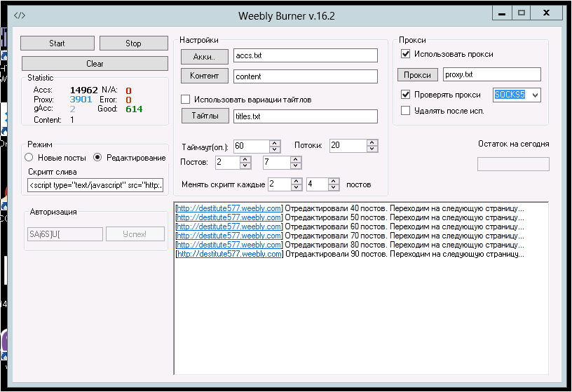
Task: Decrease Менять скрипт minimum 2 with down arrow
Action: [x=297, y=187]
